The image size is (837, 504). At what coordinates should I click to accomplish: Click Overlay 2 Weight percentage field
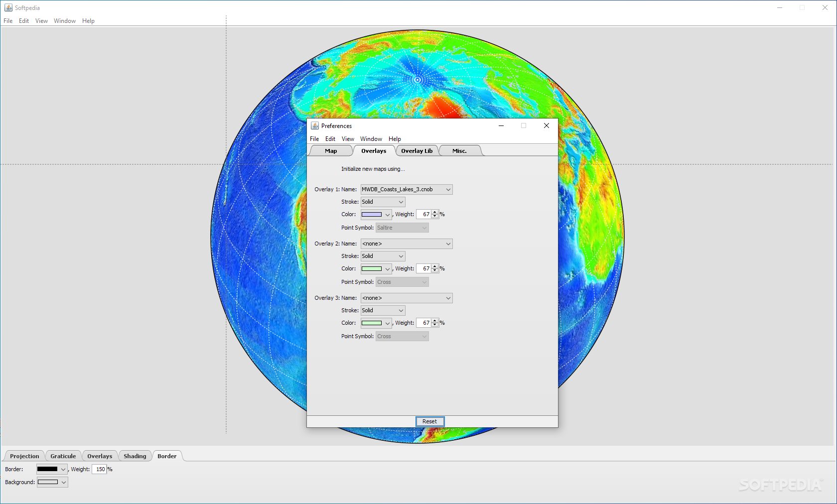pyautogui.click(x=424, y=268)
